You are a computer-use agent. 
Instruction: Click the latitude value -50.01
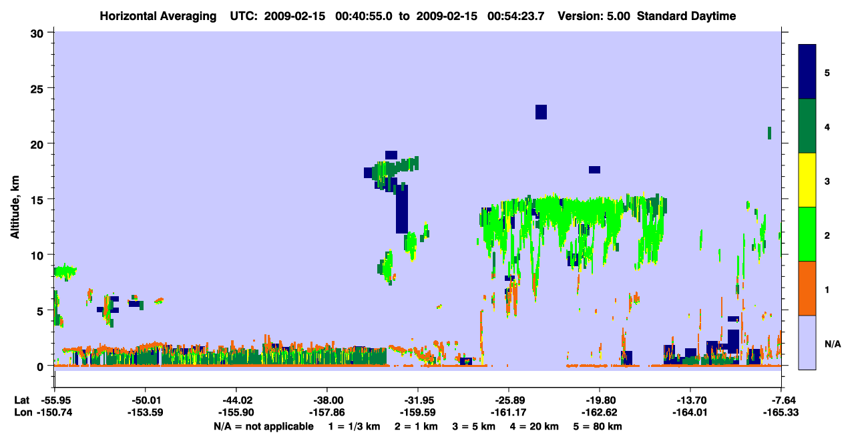click(145, 400)
